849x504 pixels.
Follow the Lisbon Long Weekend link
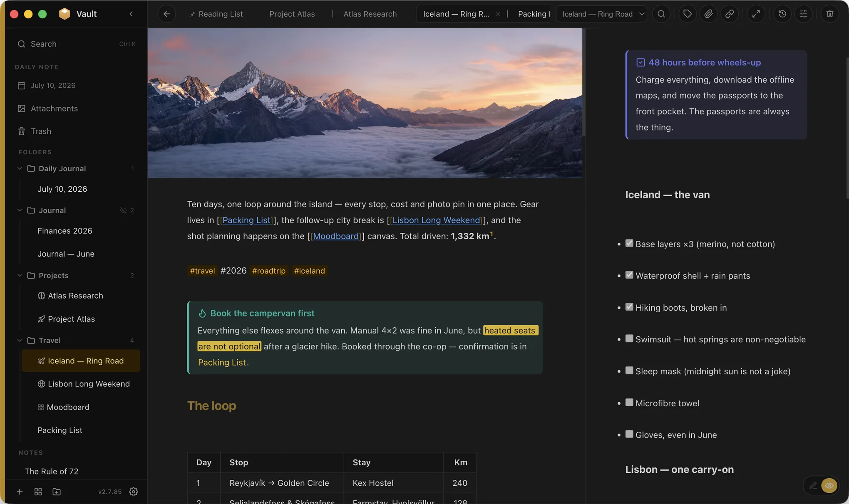click(x=436, y=220)
